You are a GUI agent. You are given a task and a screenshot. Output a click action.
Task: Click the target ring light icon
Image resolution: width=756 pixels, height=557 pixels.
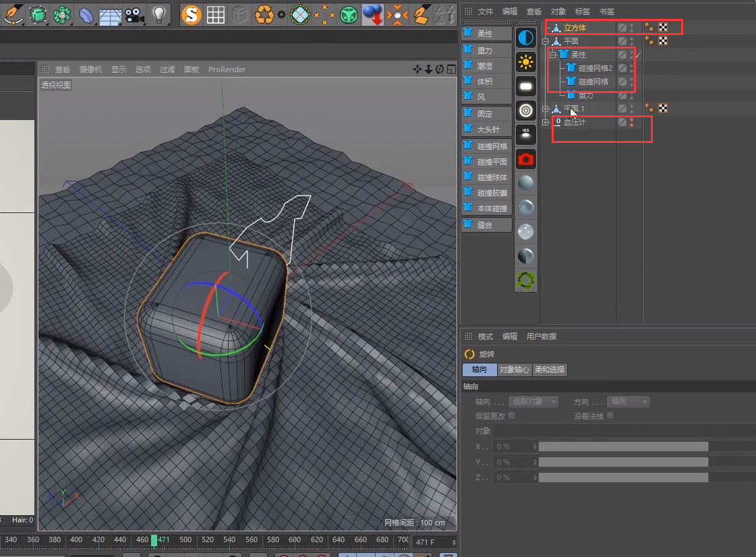[x=525, y=111]
